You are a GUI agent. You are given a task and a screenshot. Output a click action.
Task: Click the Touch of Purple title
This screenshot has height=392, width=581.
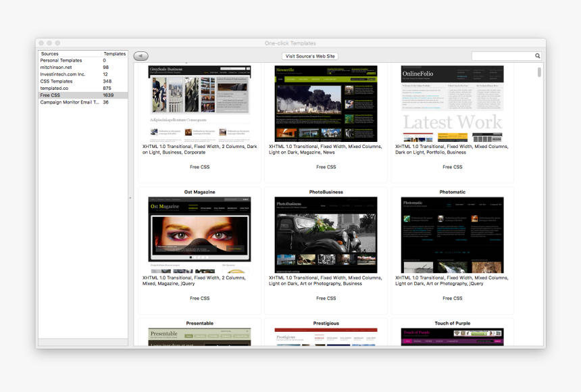coord(453,323)
